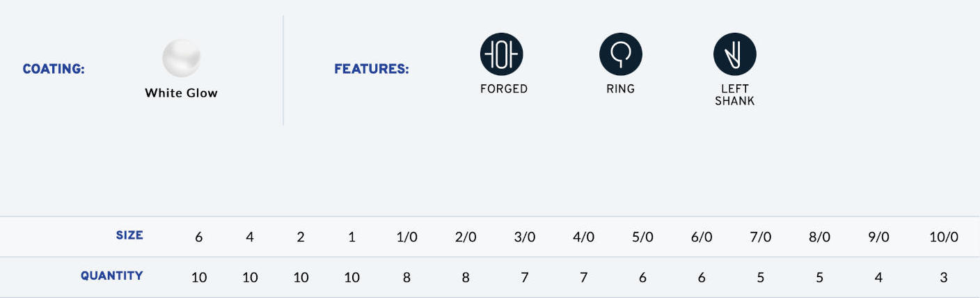This screenshot has height=298, width=980.
Task: Click the QUANTITY row header
Action: [112, 276]
